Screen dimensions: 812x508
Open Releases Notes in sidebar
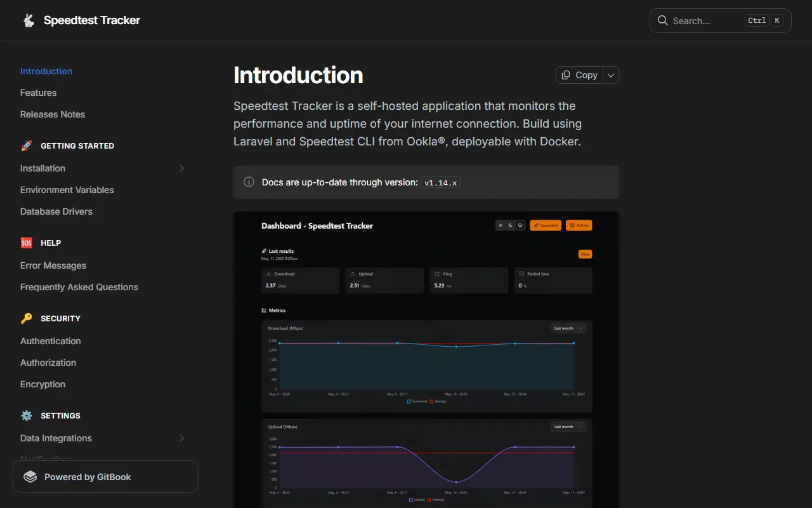(53, 114)
